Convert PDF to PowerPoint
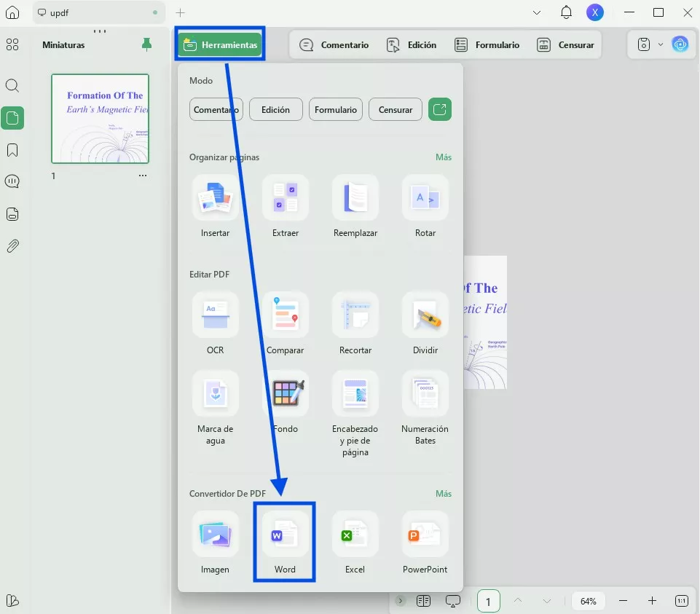The height and width of the screenshot is (614, 700). [425, 543]
